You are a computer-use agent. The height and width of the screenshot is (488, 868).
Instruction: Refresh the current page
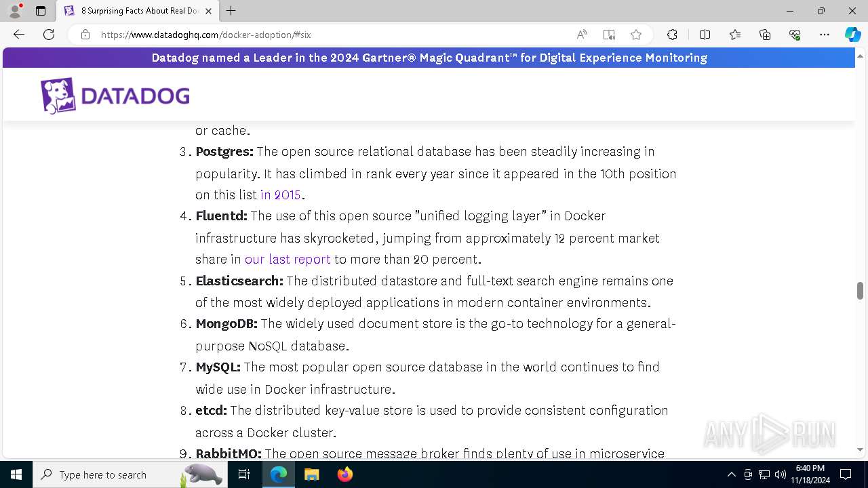[49, 35]
